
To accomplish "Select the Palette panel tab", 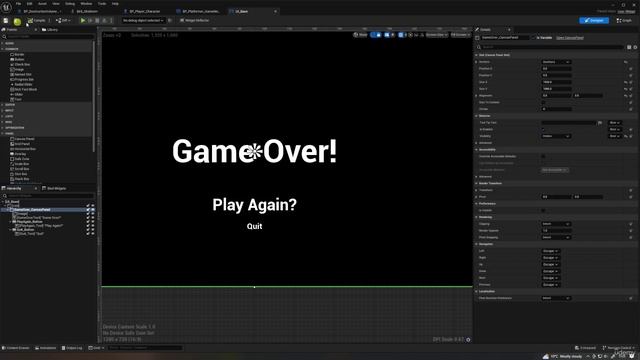I will tap(12, 30).
